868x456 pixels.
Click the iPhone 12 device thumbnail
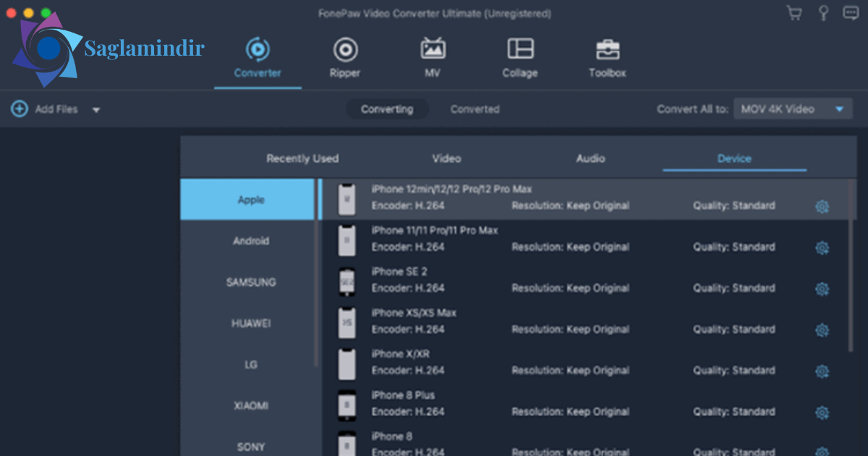click(x=347, y=199)
